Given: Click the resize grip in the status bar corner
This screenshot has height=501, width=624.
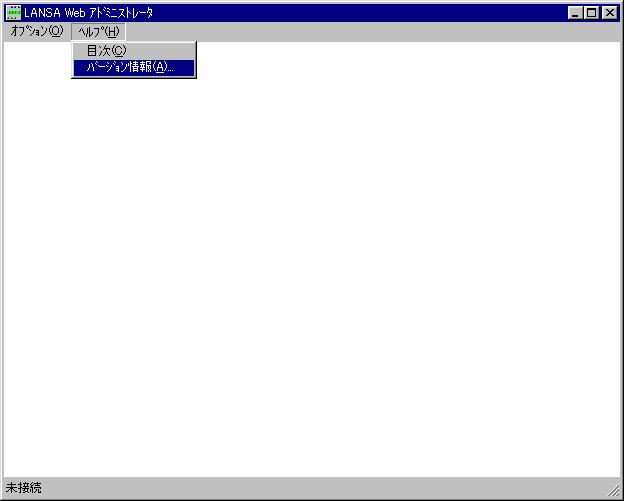Looking at the screenshot, I should [614, 490].
